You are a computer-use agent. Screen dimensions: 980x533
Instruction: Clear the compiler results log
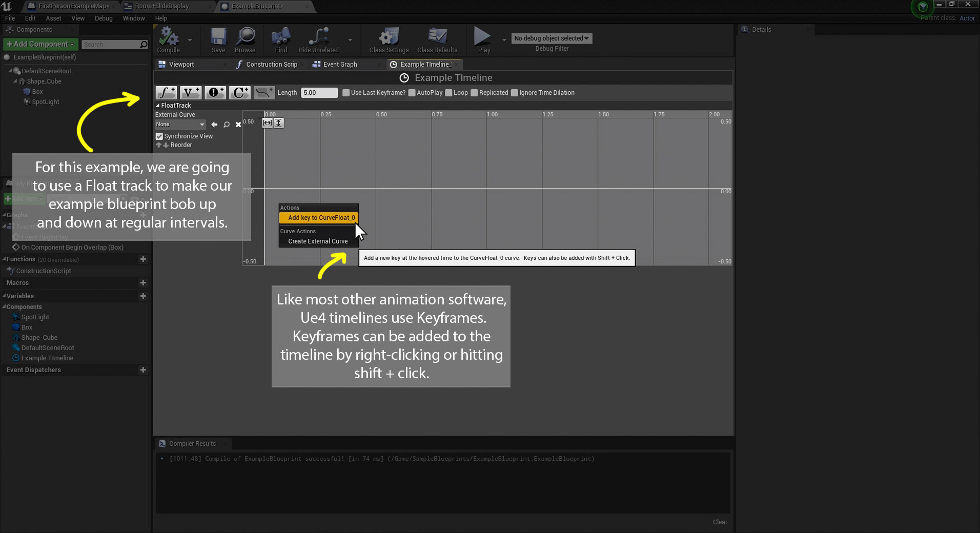(x=720, y=522)
